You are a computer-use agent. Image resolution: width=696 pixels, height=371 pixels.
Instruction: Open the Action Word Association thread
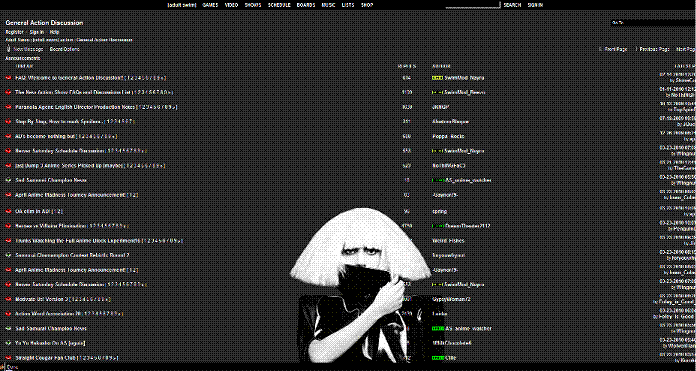pyautogui.click(x=49, y=314)
